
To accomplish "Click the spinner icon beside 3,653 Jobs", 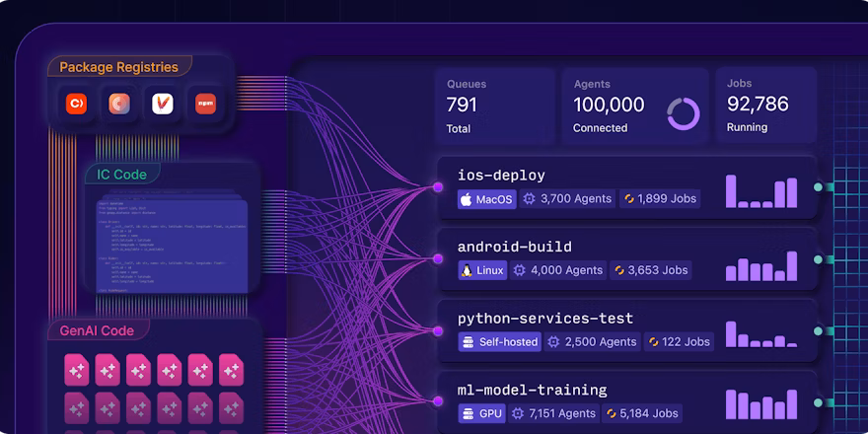I will coord(619,270).
